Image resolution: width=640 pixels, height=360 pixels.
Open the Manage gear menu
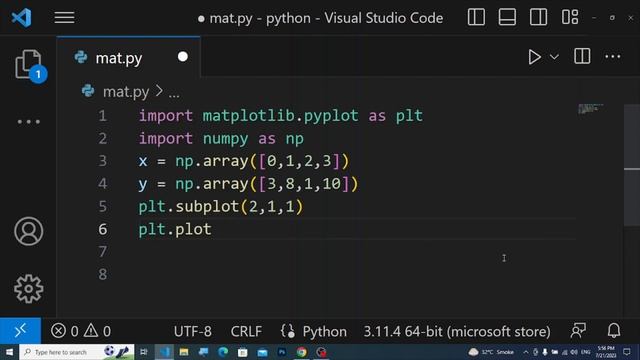(29, 289)
